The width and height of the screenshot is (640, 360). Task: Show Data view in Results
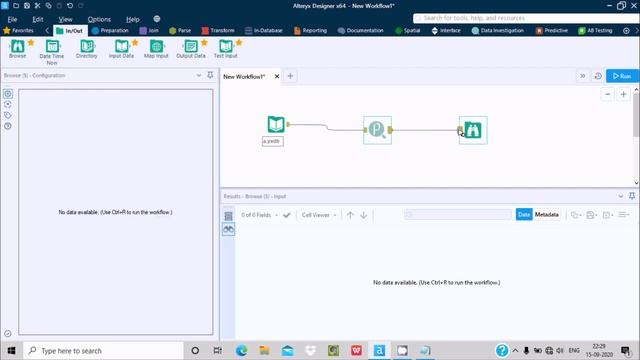[x=524, y=215]
